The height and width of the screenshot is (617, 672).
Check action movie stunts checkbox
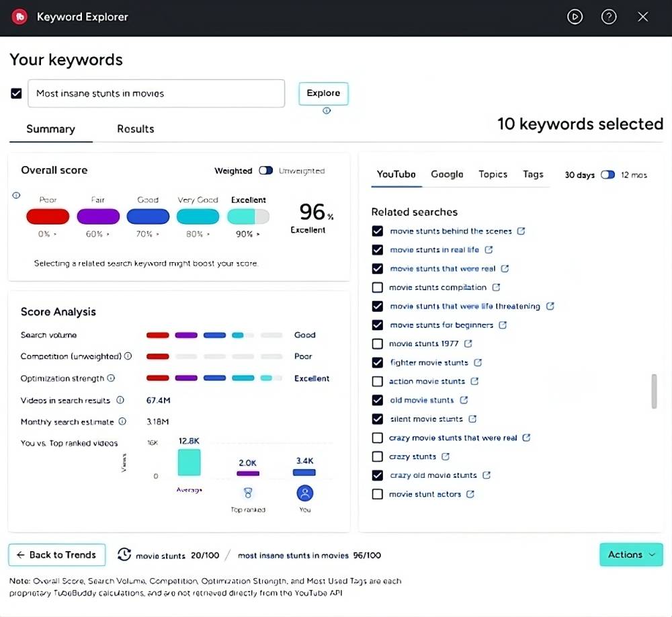click(377, 381)
